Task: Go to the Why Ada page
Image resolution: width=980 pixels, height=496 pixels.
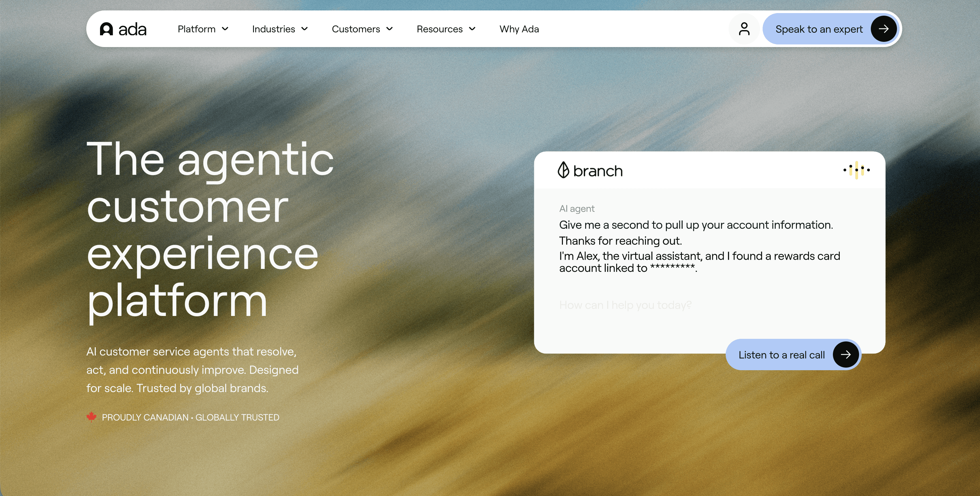Action: pos(519,29)
